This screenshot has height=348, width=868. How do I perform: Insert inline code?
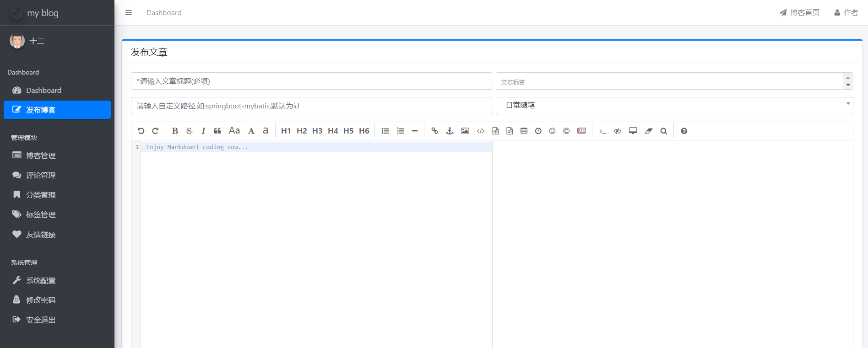481,131
